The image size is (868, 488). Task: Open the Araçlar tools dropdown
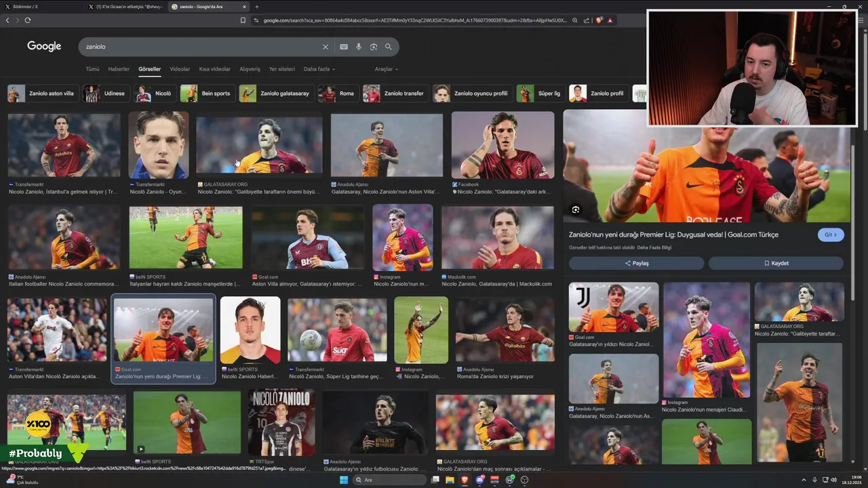[x=386, y=69]
